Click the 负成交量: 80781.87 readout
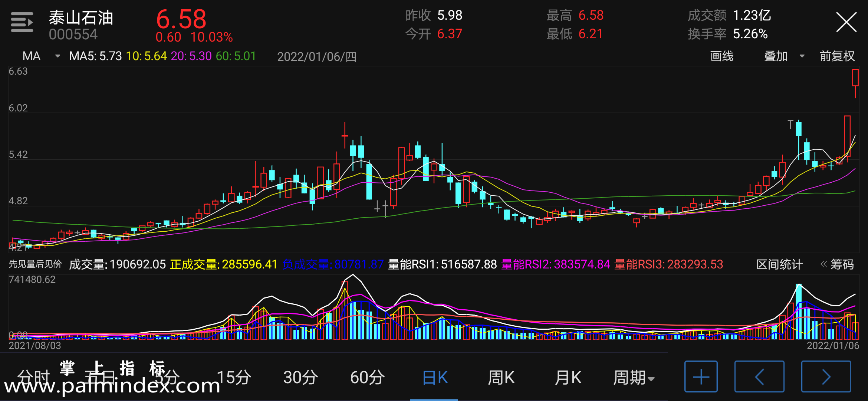Viewport: 868px width, 401px height. [x=333, y=264]
